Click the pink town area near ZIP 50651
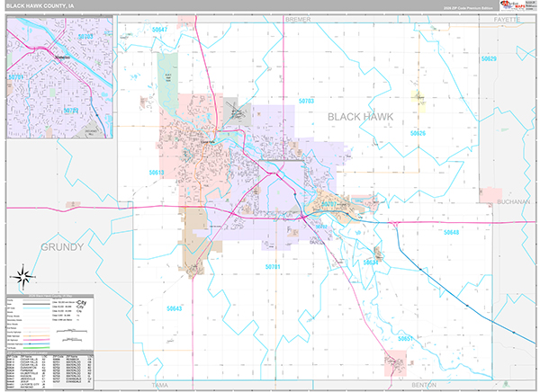This screenshot has height=392, width=540. click(x=394, y=366)
